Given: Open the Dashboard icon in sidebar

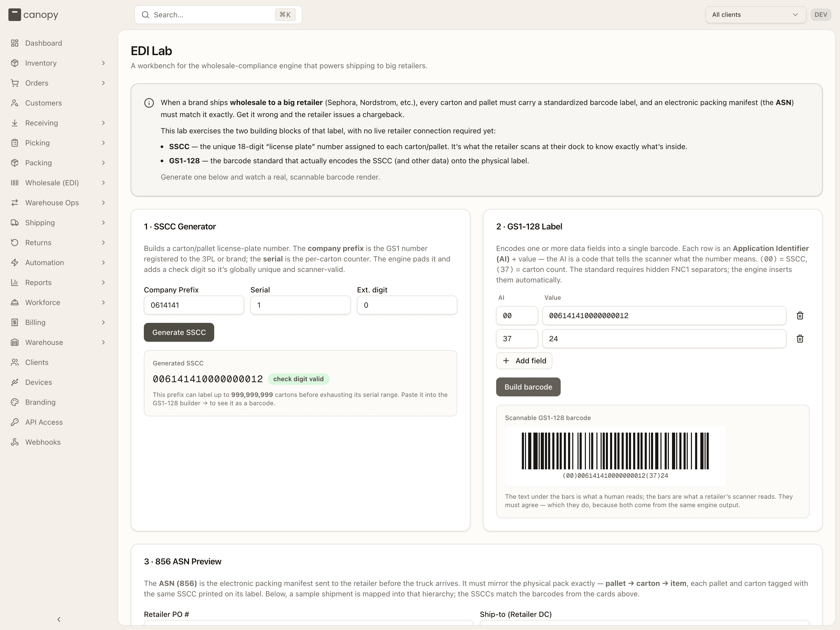Looking at the screenshot, I should (x=15, y=43).
